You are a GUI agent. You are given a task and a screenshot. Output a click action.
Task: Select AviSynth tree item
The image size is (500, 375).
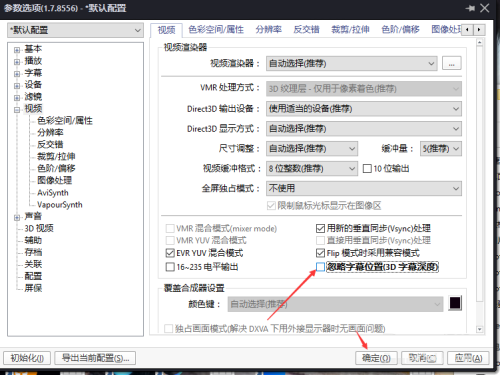(x=53, y=193)
